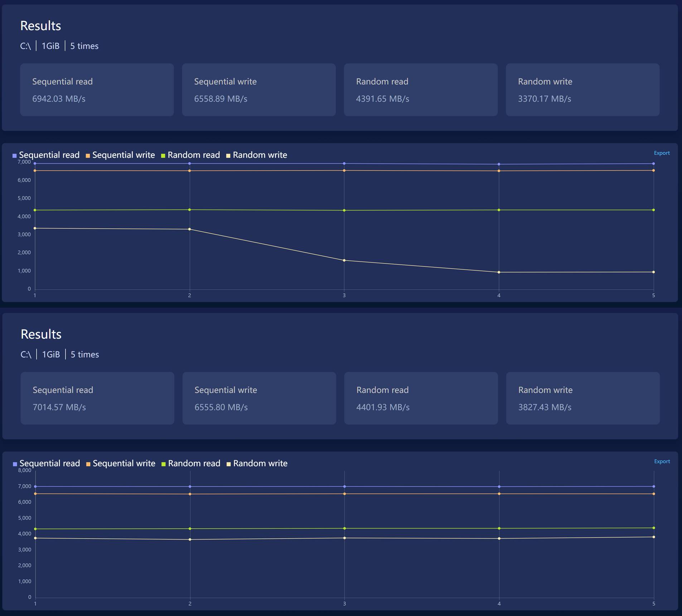Toggle Sequential read series in top chart legend
The width and height of the screenshot is (682, 616).
tap(46, 155)
